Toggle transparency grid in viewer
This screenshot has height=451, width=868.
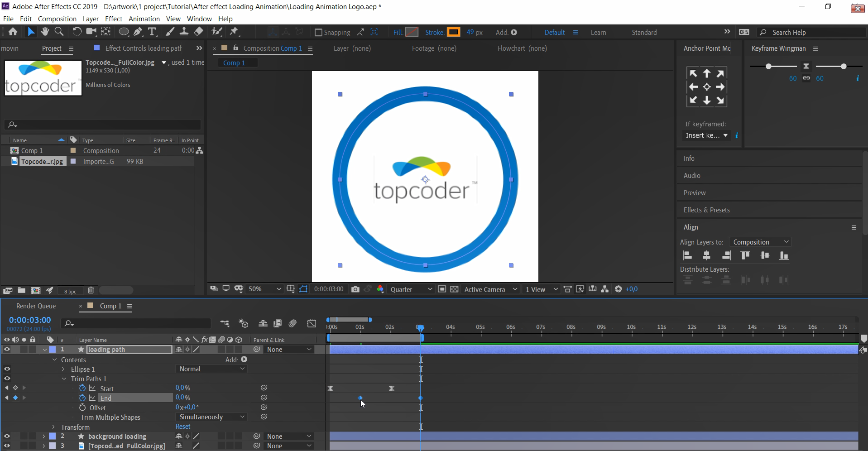tap(454, 289)
